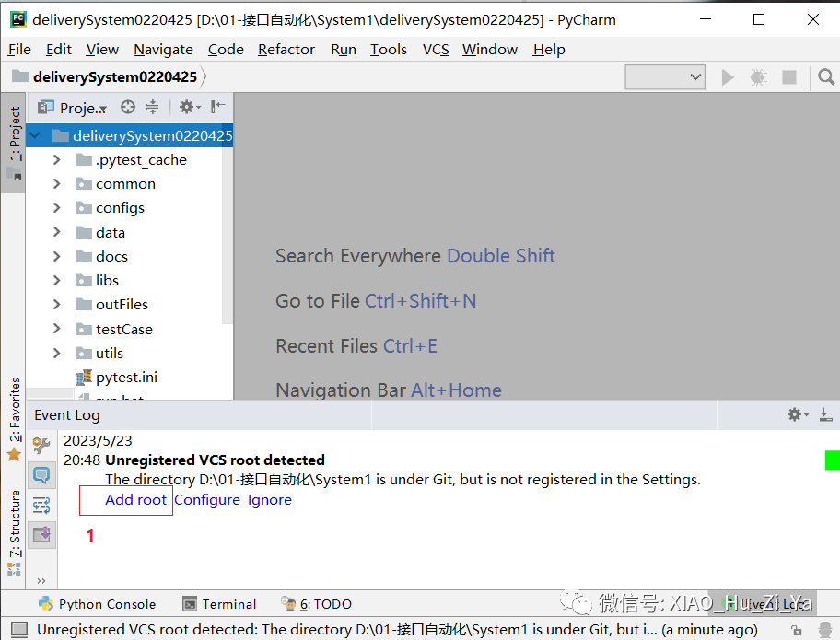Open the Code menu
Viewport: 840px width, 640px height.
point(226,50)
